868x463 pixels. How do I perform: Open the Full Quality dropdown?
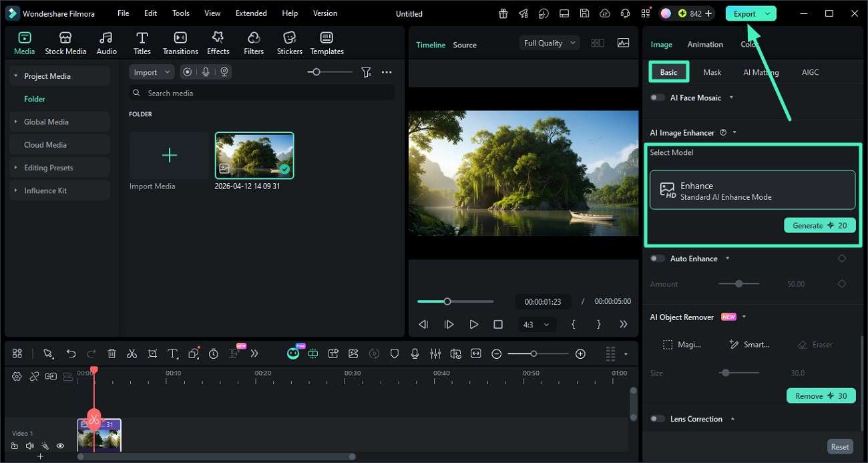[548, 42]
